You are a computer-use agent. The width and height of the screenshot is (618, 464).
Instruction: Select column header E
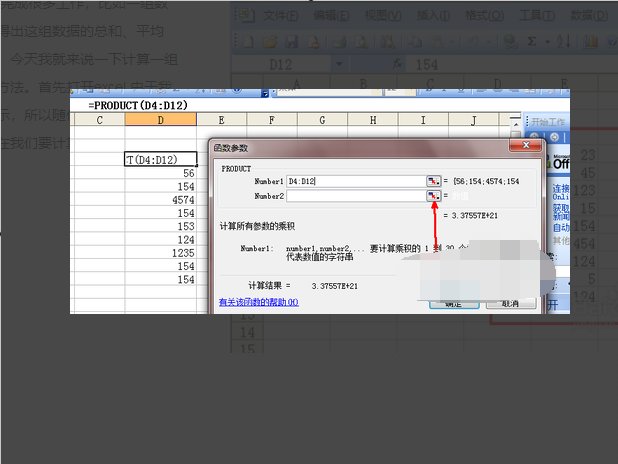(x=222, y=120)
